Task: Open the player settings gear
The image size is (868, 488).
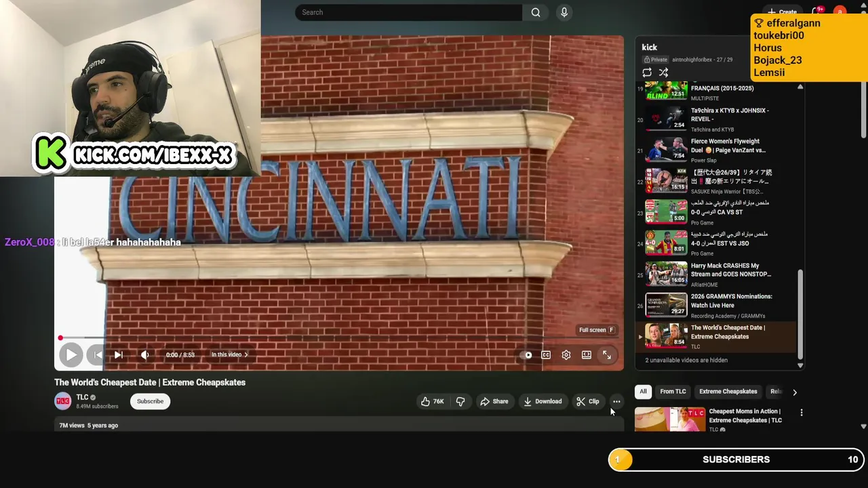Action: click(x=566, y=354)
